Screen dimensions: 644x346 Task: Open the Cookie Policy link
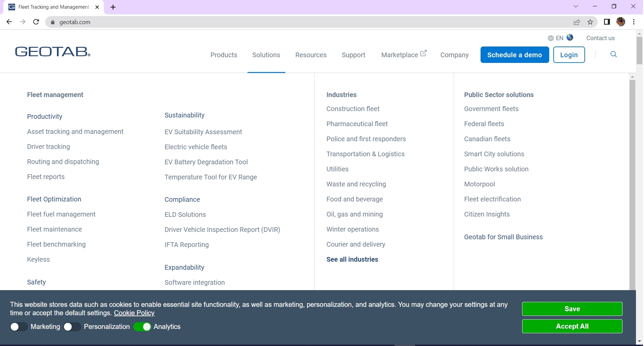pos(134,313)
